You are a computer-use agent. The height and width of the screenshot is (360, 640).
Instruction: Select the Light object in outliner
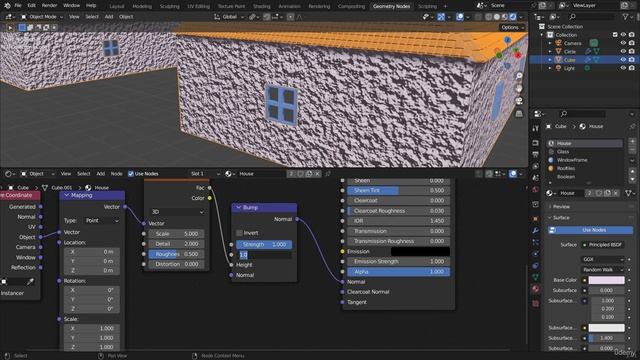point(569,68)
